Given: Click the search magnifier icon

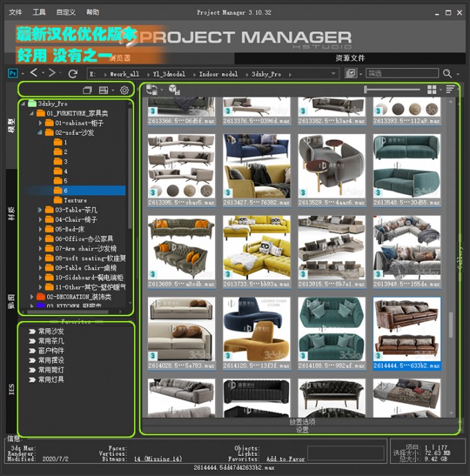Looking at the screenshot, I should (x=447, y=73).
